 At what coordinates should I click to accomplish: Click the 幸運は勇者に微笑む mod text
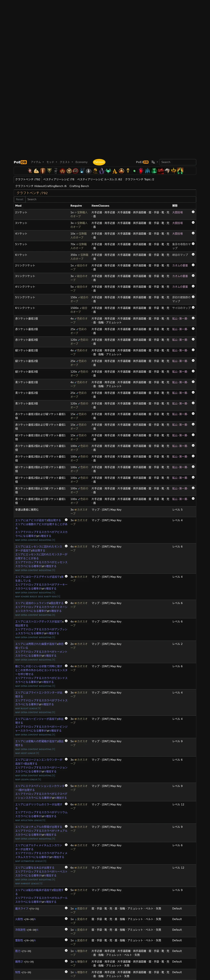[27, 509]
